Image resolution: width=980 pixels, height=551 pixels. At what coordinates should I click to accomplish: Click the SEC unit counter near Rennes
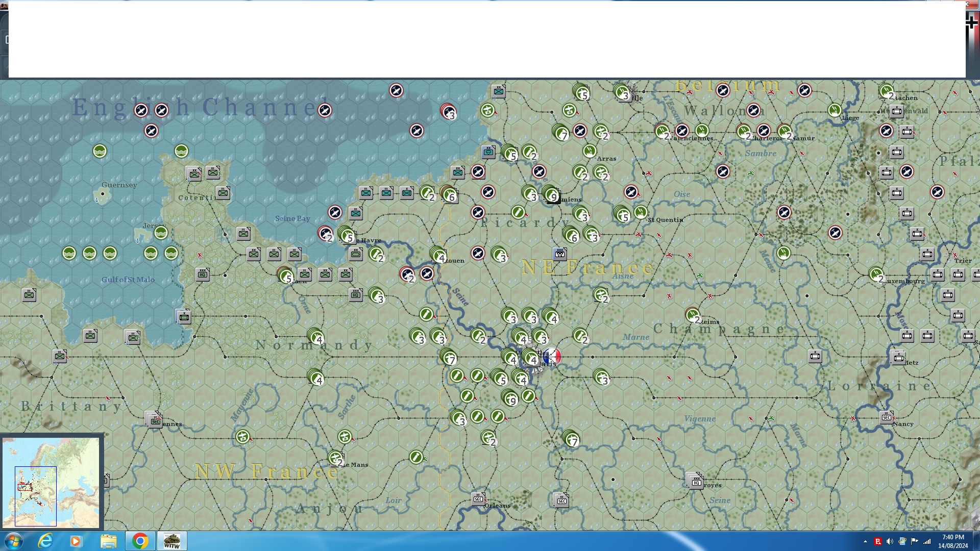[x=155, y=420]
